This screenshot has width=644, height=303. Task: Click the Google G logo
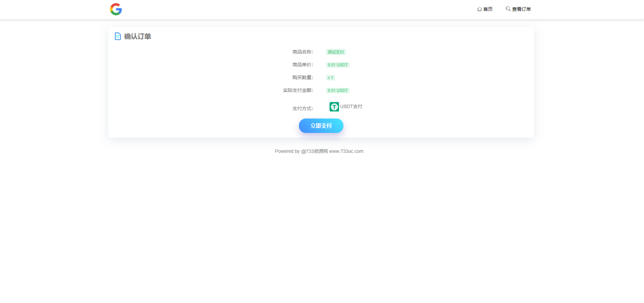(x=116, y=9)
